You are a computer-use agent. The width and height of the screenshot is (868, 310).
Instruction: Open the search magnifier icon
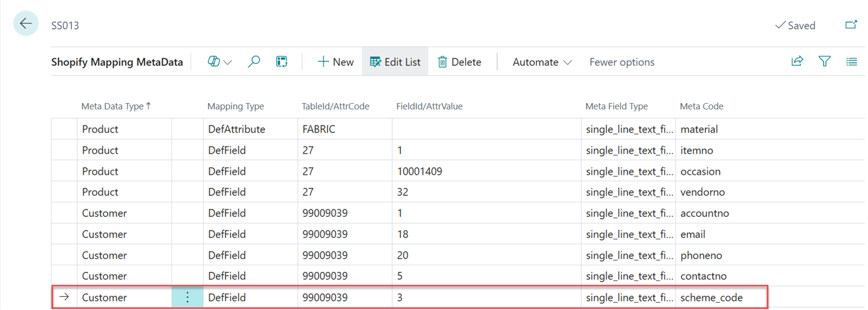pos(254,62)
